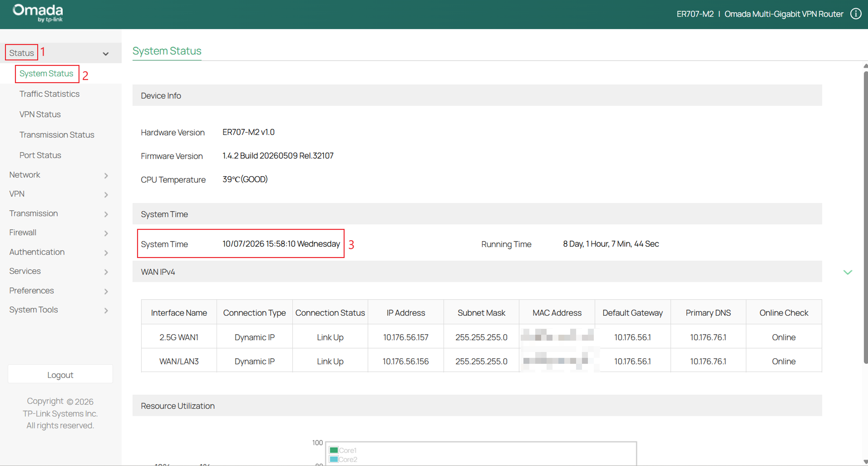Click the CPU temperature 39°C(GOOD) value
Image resolution: width=868 pixels, height=466 pixels.
(x=245, y=179)
